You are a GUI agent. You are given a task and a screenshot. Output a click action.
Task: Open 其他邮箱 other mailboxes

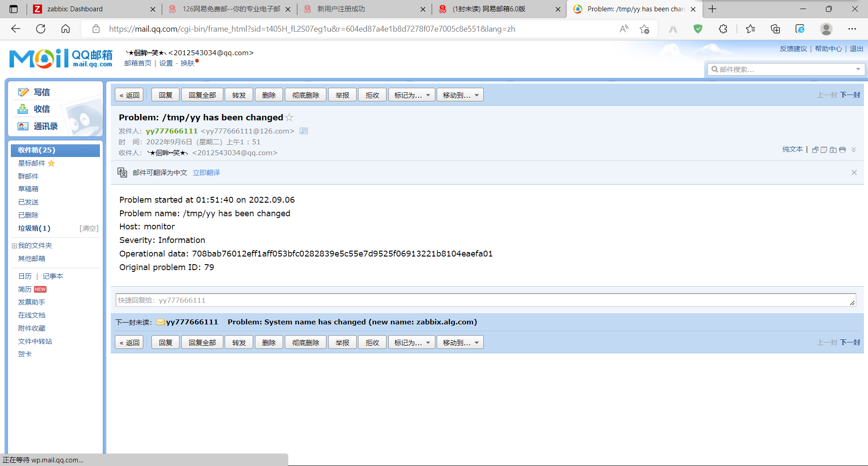click(32, 259)
